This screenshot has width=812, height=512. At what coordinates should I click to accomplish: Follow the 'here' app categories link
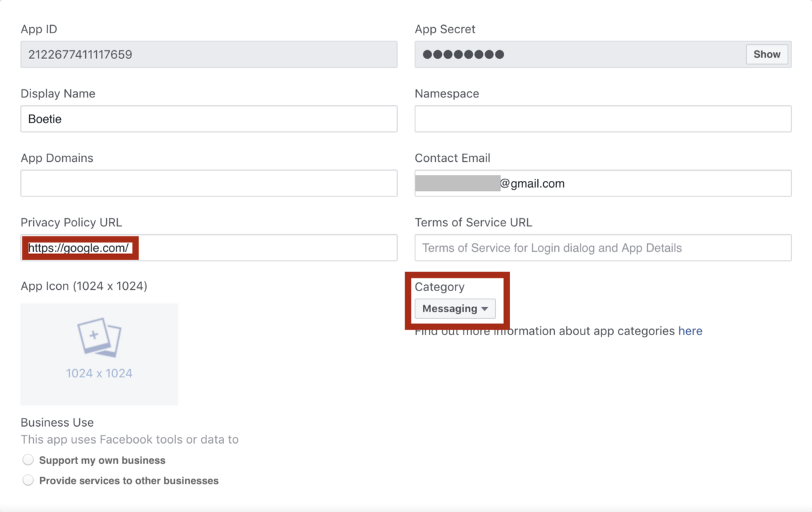click(690, 331)
